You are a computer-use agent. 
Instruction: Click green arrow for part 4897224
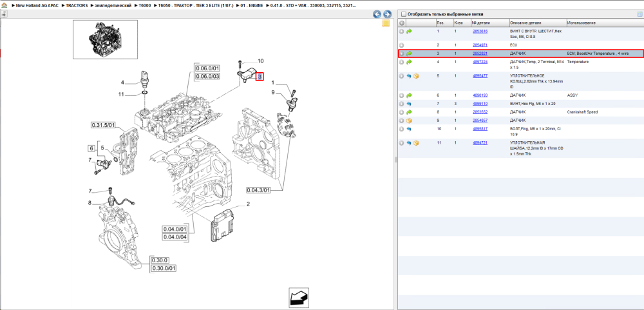[409, 62]
